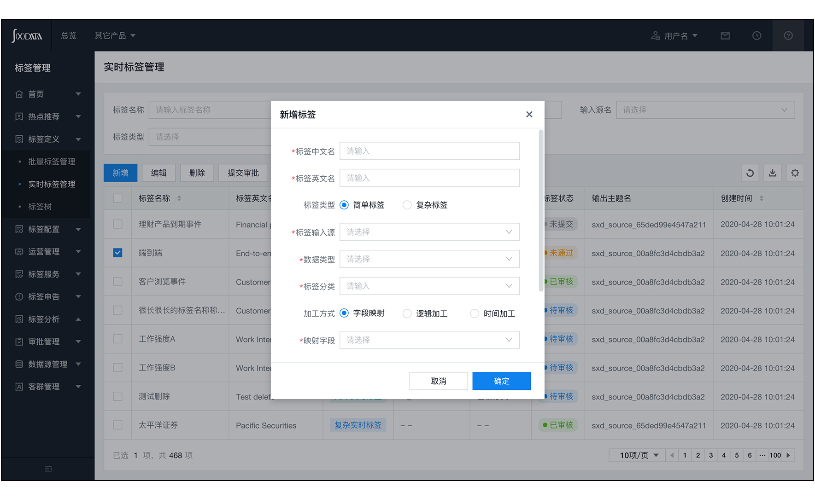Screen dimensions: 815x504
Task: Click the clock history icon in header
Action: coord(756,36)
